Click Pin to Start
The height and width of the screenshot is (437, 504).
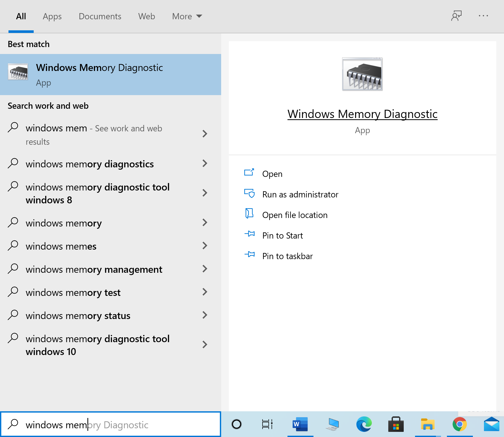click(x=282, y=235)
